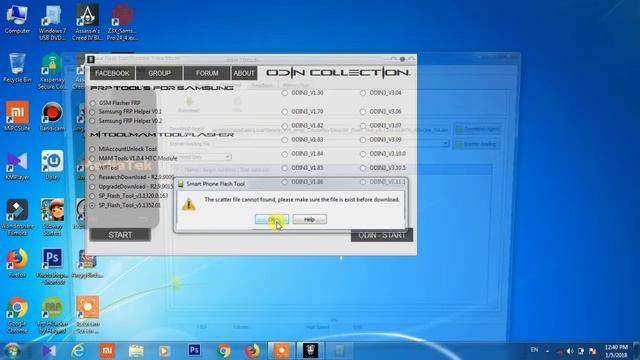Click the KMPlayer taskbar icon
This screenshot has width=640, height=360.
[x=49, y=351]
